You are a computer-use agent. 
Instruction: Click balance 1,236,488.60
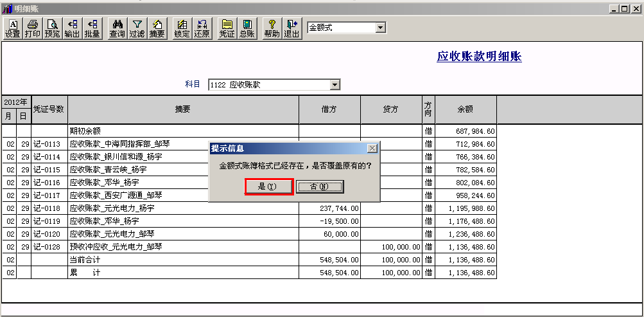pos(472,234)
